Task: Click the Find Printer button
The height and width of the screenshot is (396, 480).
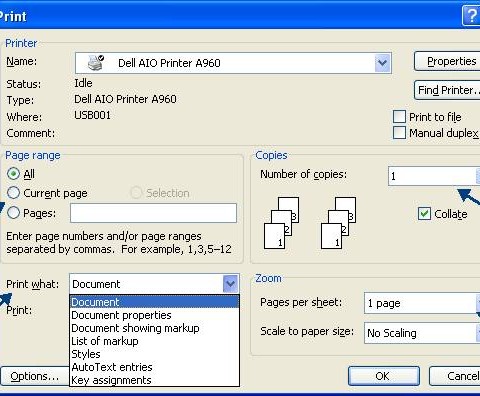Action: pos(447,90)
